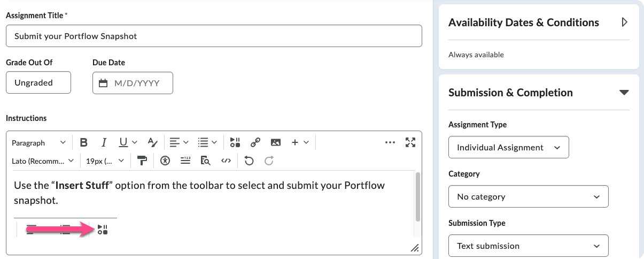
Task: Click the Due Date M/D/YYYY field
Action: [x=133, y=83]
